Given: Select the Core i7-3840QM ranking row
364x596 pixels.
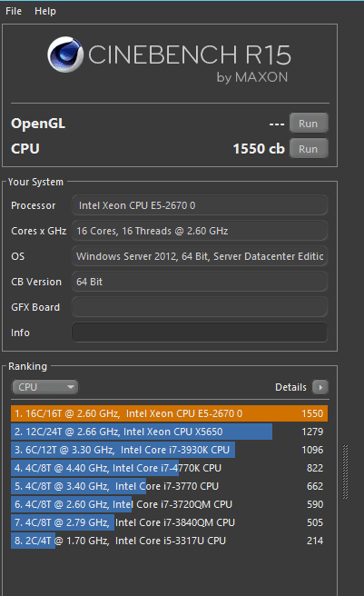Looking at the screenshot, I should click(x=169, y=522).
